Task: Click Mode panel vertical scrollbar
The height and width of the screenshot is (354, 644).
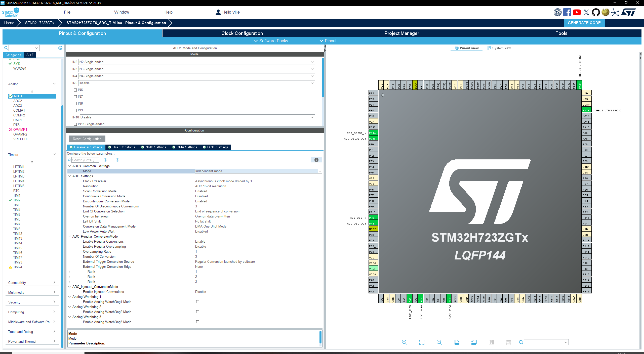Action: [x=323, y=78]
